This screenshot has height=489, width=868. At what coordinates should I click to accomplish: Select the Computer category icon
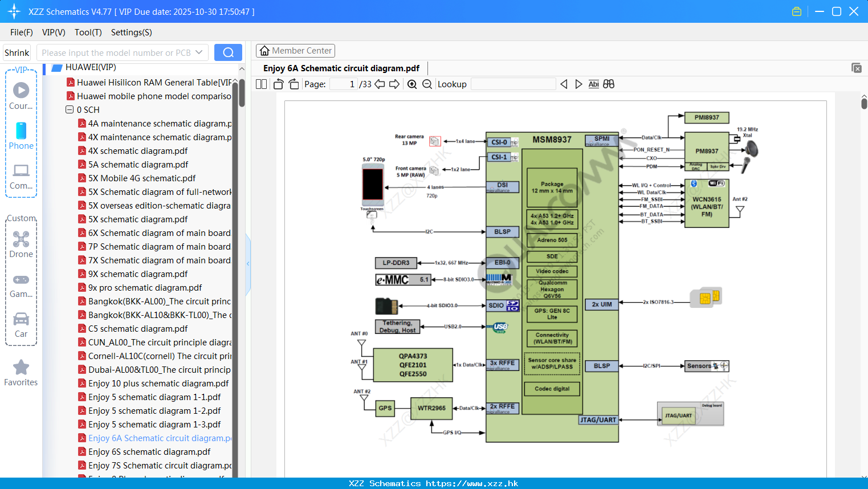point(21,176)
